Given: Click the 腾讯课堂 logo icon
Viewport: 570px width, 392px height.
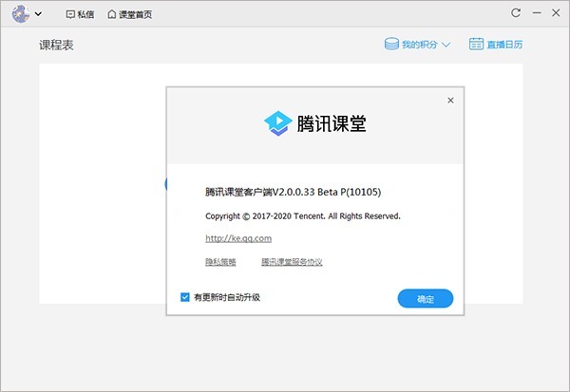Looking at the screenshot, I should click(x=278, y=123).
